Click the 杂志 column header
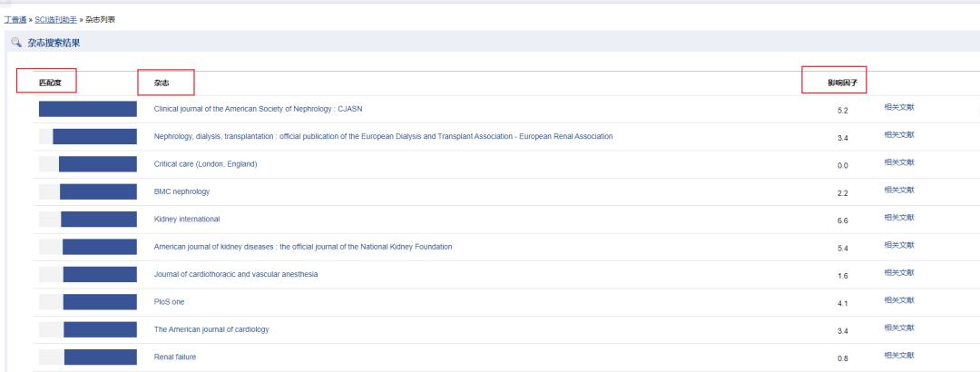Screen dimensions: 980x372 coord(161,83)
